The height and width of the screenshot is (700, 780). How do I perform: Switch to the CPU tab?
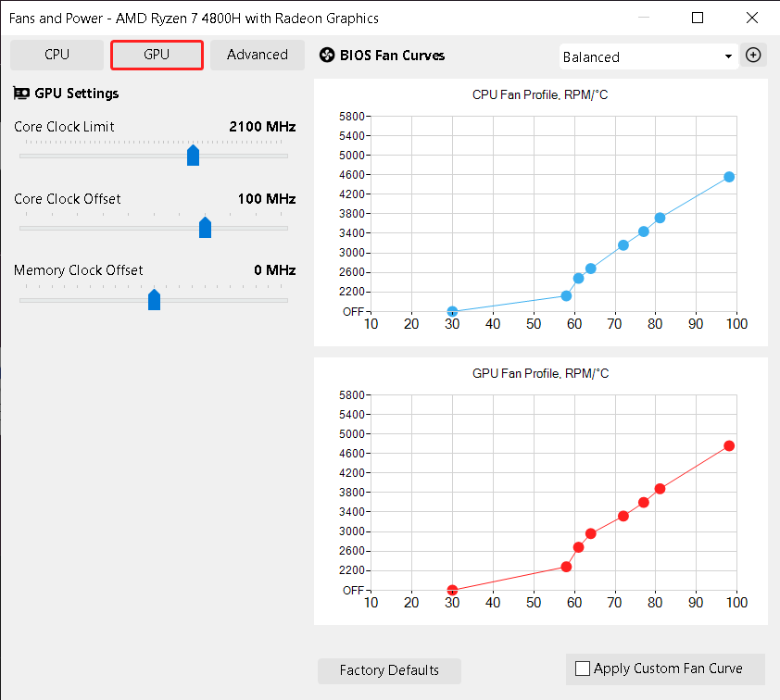[x=57, y=55]
